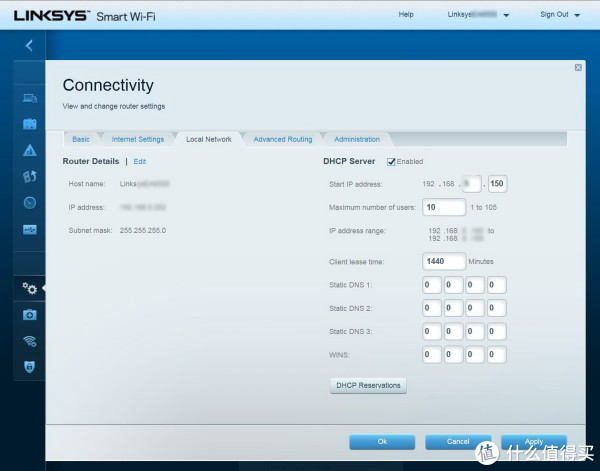Screen dimensions: 600x471
Task: Switch to Advanced Routing tab
Action: 283,139
